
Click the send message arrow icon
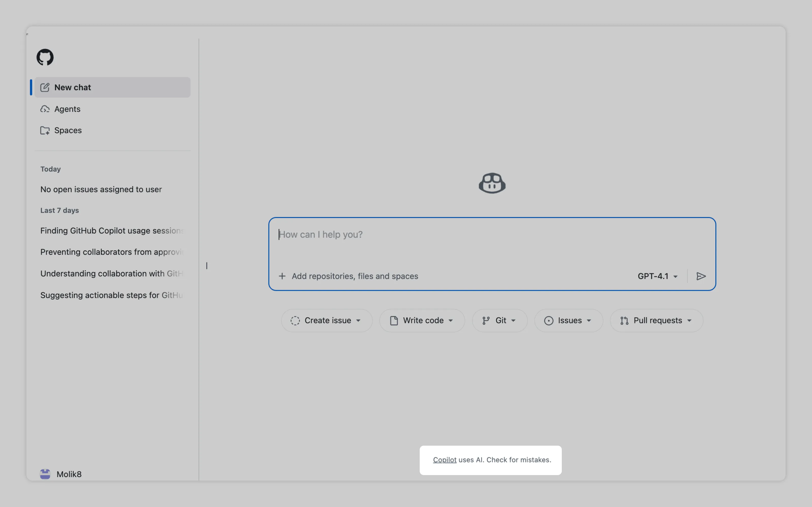[701, 276]
